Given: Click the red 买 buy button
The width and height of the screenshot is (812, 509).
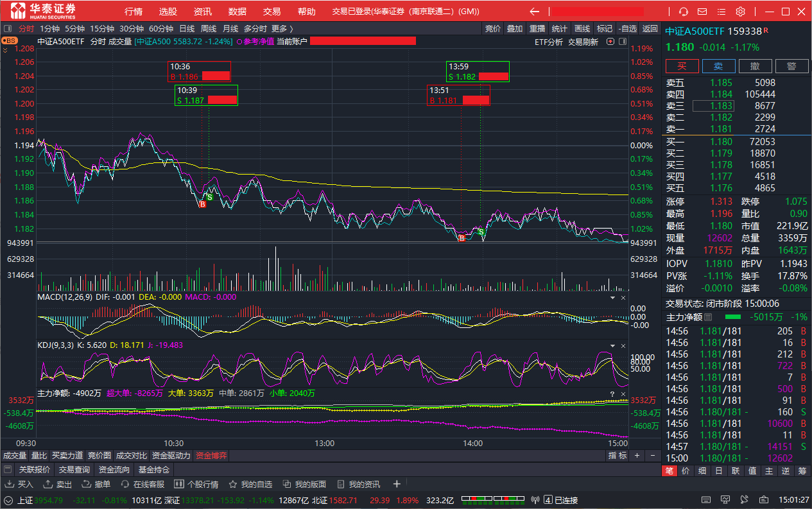Looking at the screenshot, I should coord(682,66).
